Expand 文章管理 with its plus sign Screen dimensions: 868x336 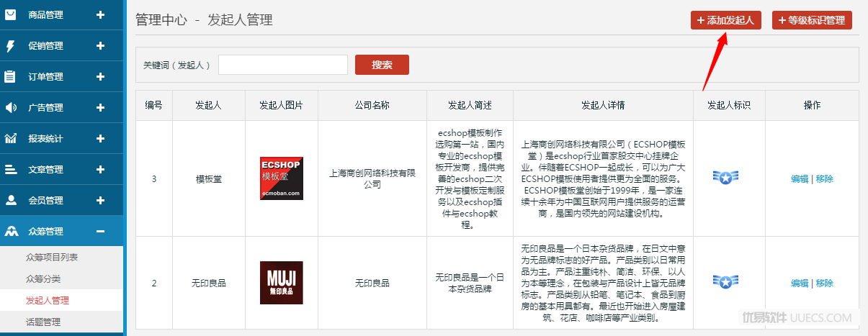[100, 169]
